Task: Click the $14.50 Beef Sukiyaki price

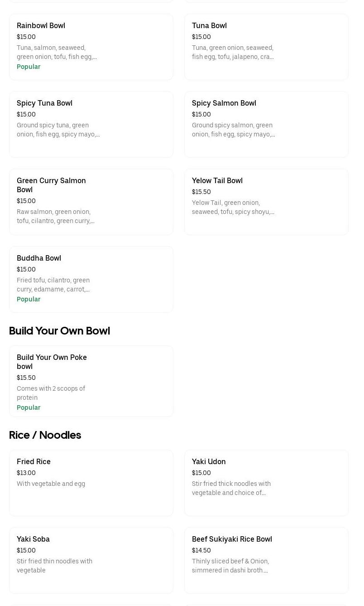Action: click(201, 551)
